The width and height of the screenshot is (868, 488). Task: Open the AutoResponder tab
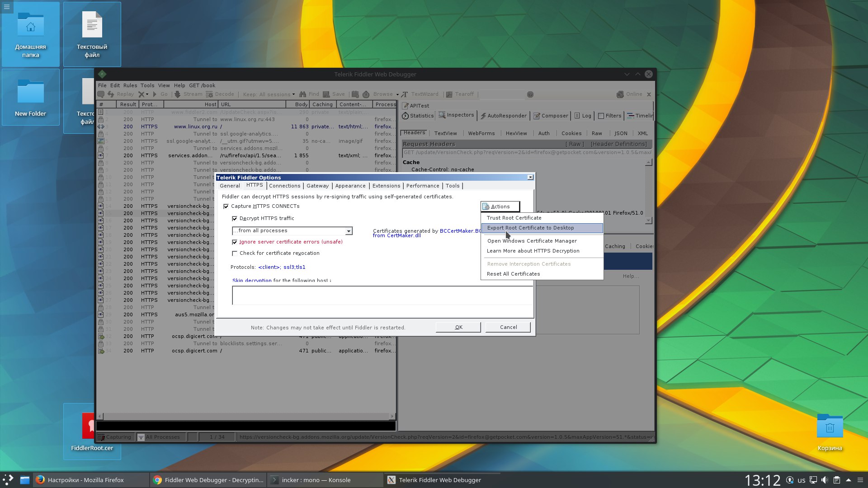tap(503, 116)
